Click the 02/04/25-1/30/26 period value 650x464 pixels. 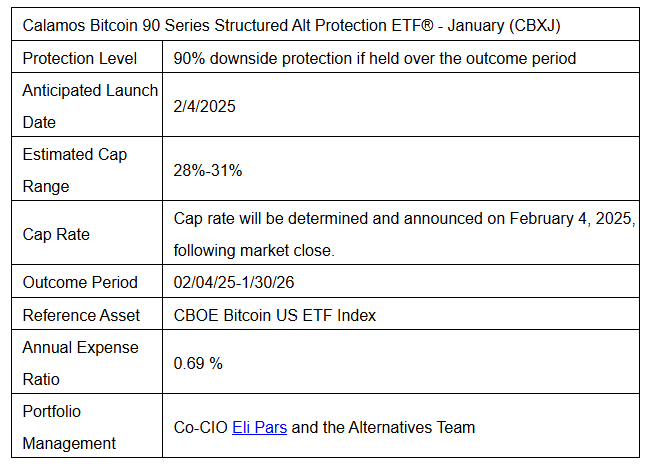pos(234,282)
